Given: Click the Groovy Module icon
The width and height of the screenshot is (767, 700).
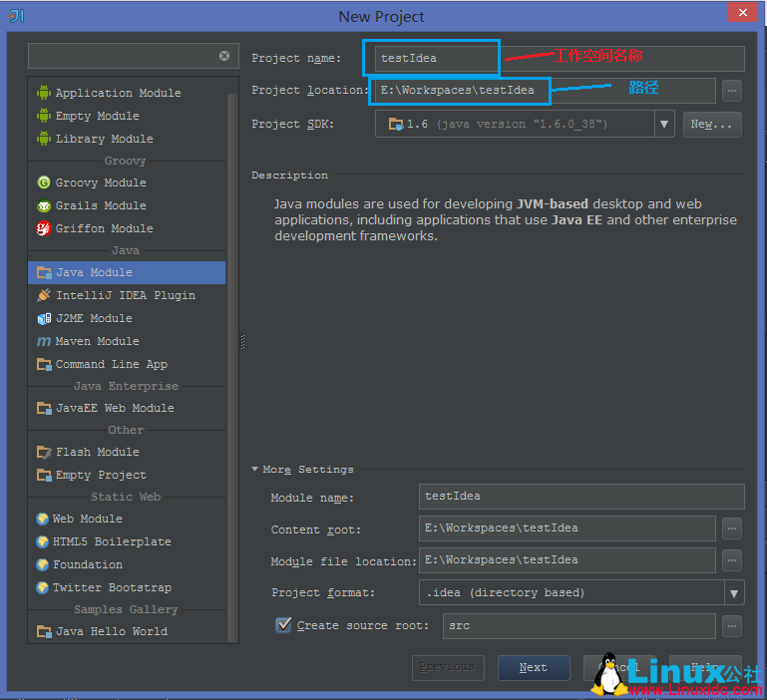Looking at the screenshot, I should pos(44,182).
